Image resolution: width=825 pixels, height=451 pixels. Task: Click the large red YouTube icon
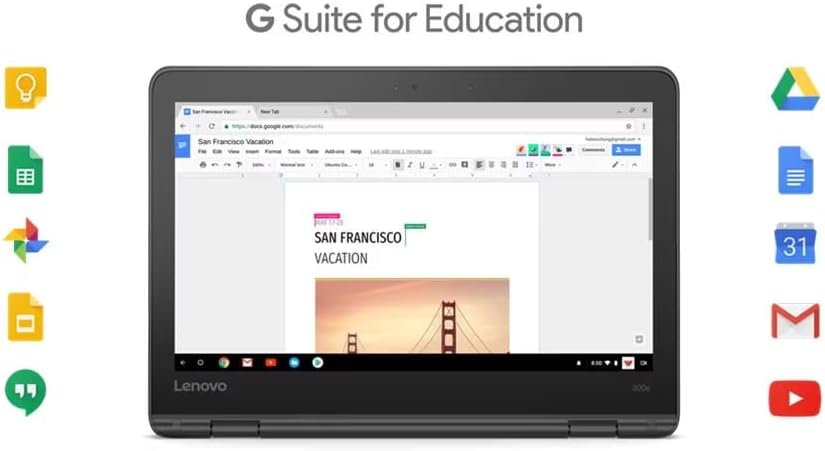[795, 398]
